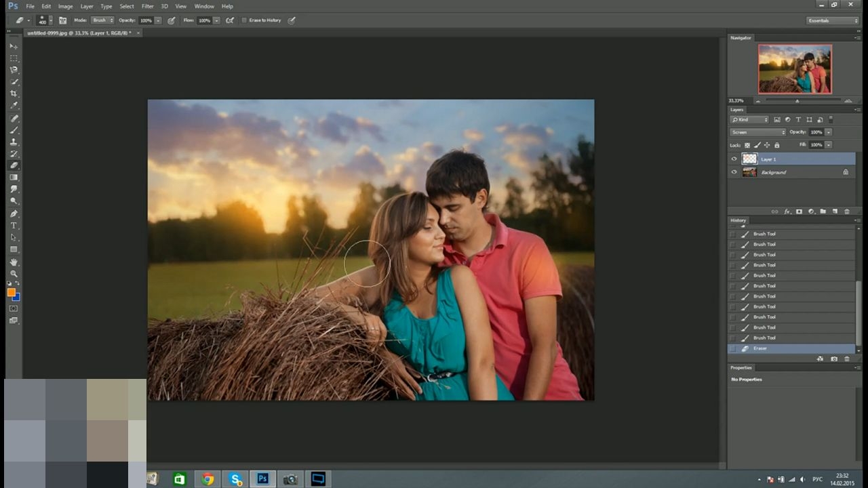The width and height of the screenshot is (868, 488).
Task: Toggle lock all for the layer
Action: (x=776, y=145)
